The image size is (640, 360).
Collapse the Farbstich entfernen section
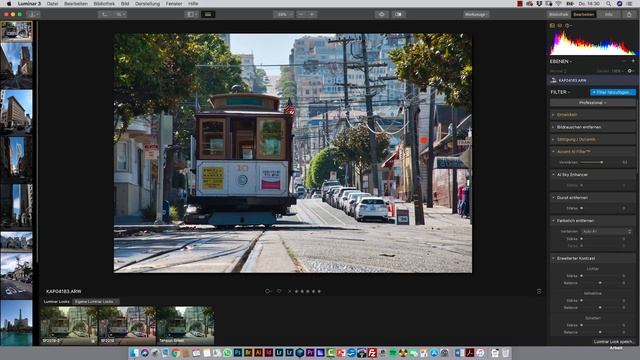(x=592, y=220)
